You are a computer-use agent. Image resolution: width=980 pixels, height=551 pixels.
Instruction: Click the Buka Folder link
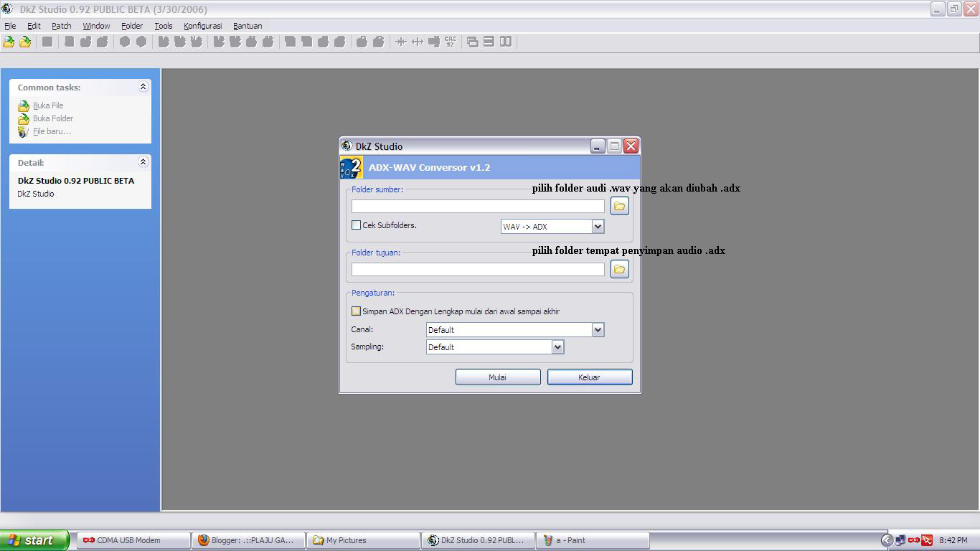click(53, 118)
